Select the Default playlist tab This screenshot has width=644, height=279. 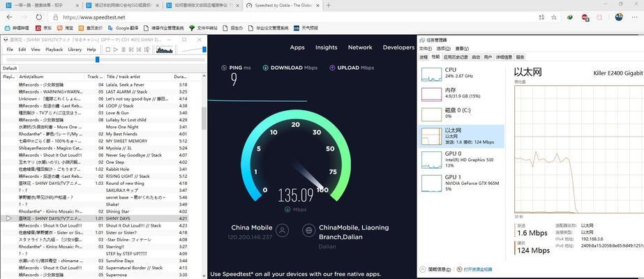pos(10,68)
